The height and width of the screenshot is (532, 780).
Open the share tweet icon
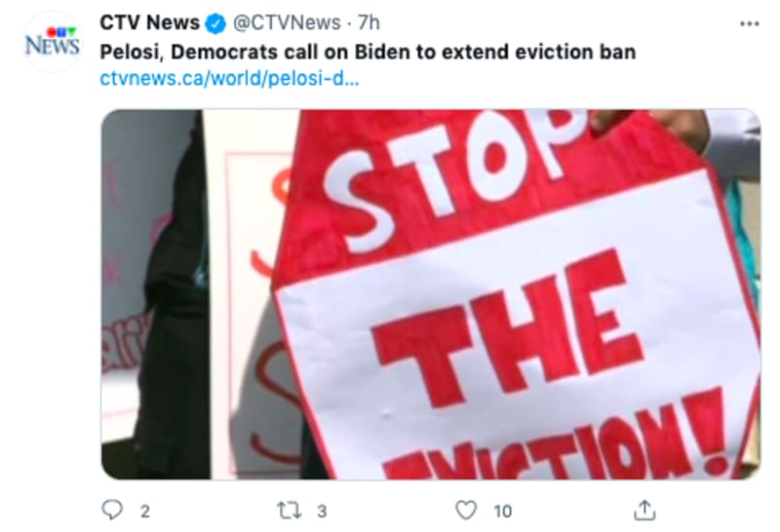pos(644,511)
